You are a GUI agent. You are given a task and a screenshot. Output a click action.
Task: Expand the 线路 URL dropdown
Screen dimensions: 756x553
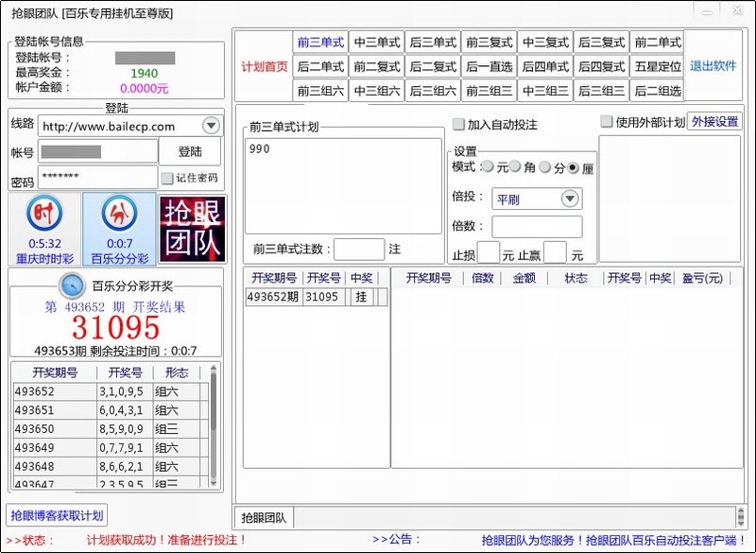[211, 126]
